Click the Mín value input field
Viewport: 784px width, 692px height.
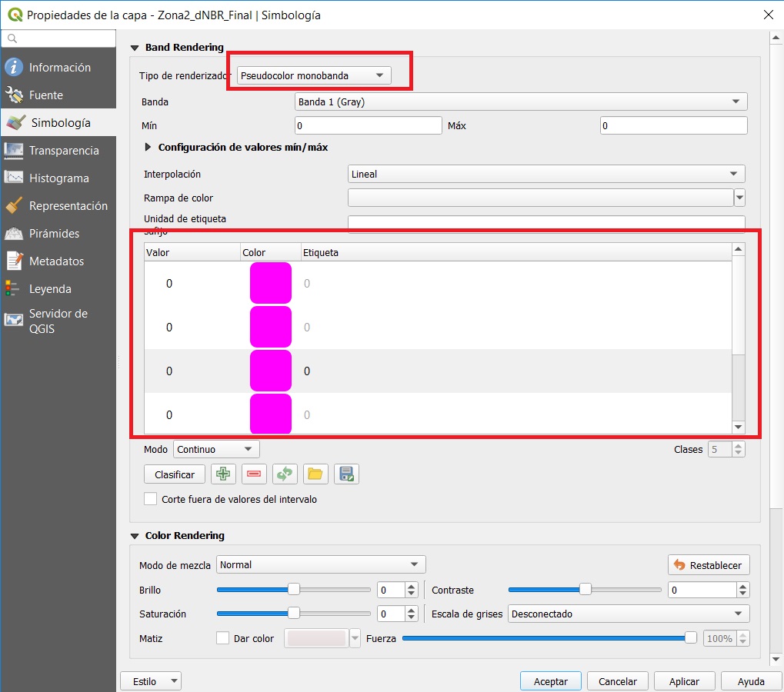[x=368, y=126]
